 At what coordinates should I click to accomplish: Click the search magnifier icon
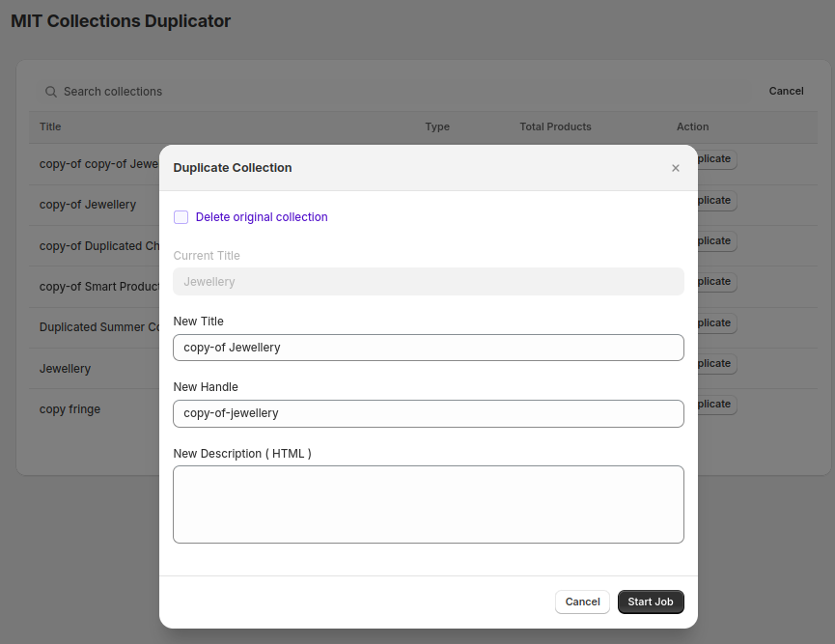pos(51,92)
